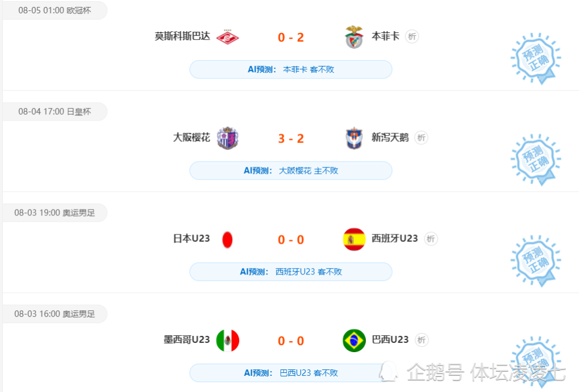Viewport: 579px width, 392px height.
Task: Open the Cerezo Osaka team badge
Action: (x=228, y=138)
